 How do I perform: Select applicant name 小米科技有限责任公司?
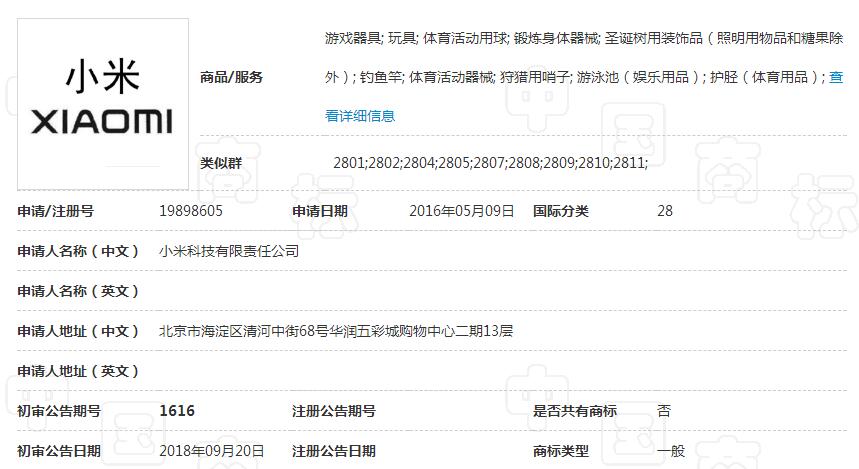point(229,251)
